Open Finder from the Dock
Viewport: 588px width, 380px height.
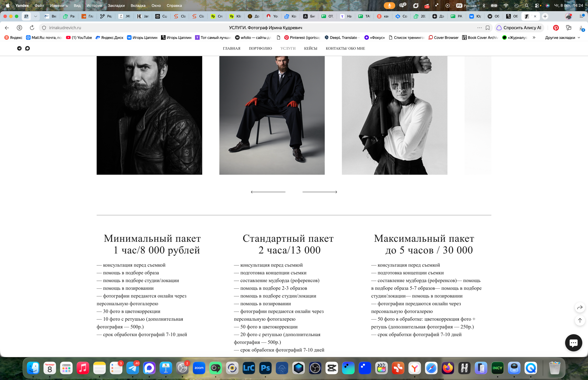click(x=33, y=368)
